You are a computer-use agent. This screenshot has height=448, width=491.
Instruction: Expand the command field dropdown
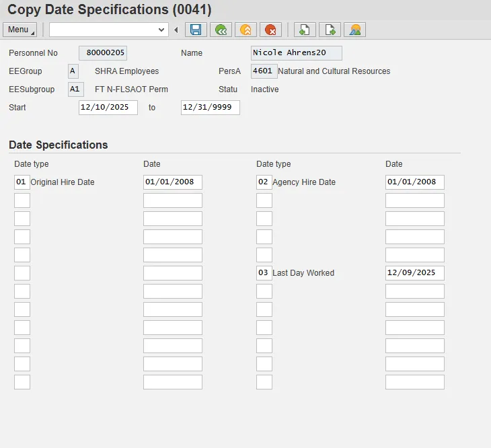coord(161,30)
